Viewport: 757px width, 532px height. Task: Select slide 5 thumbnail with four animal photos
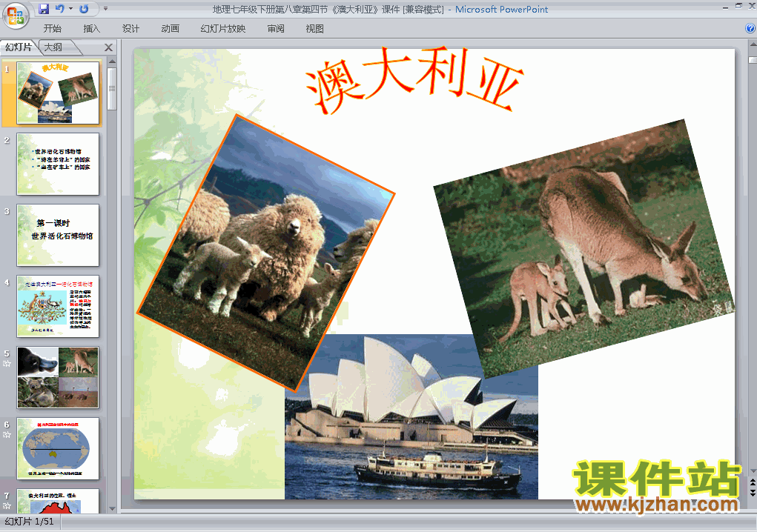click(x=58, y=377)
